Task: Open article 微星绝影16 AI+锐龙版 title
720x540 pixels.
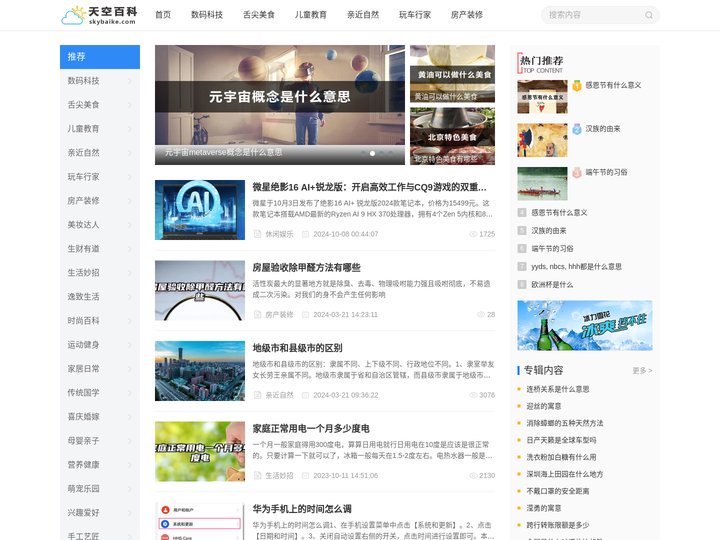Action: (369, 187)
